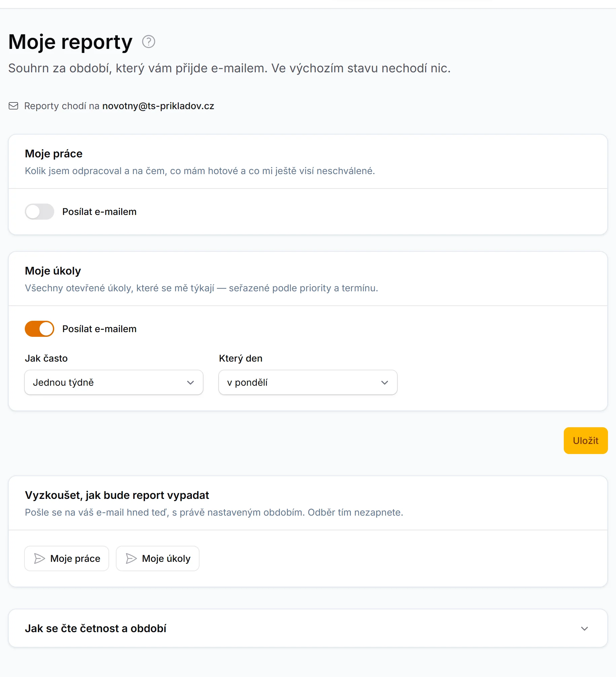This screenshot has height=677, width=616.
Task: Click the Moje práce card title
Action: [x=54, y=154]
